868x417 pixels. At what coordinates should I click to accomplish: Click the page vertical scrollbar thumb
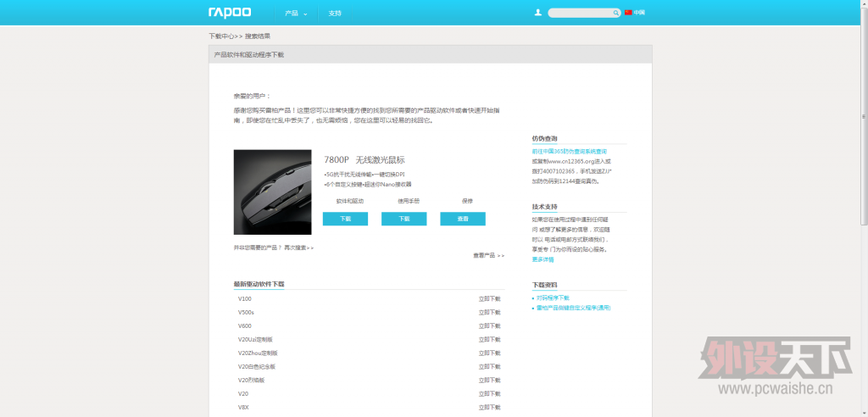tap(864, 116)
